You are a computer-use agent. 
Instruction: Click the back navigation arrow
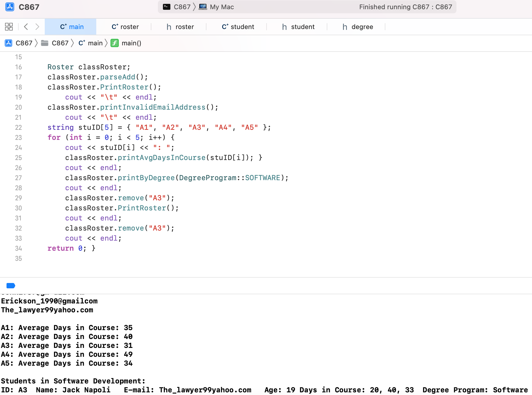point(26,27)
